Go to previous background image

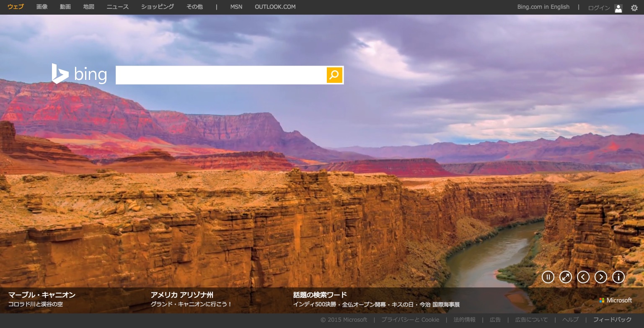coord(583,277)
